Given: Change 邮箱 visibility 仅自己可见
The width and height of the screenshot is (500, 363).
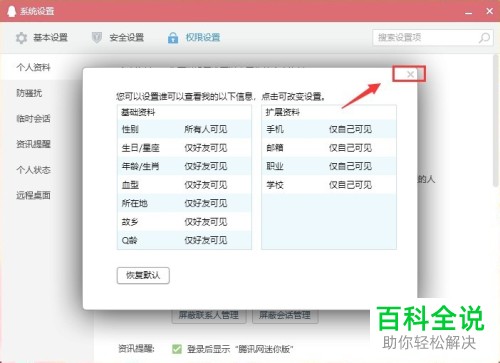Looking at the screenshot, I should 350,148.
